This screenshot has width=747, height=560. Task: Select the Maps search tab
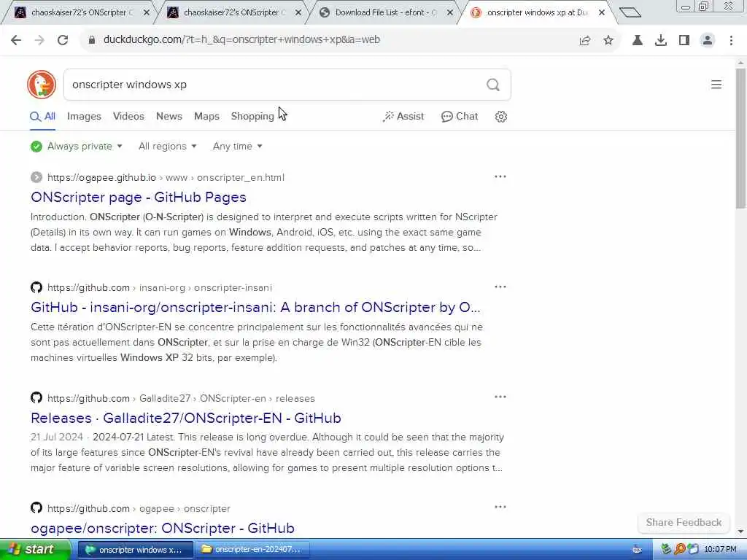pyautogui.click(x=206, y=116)
